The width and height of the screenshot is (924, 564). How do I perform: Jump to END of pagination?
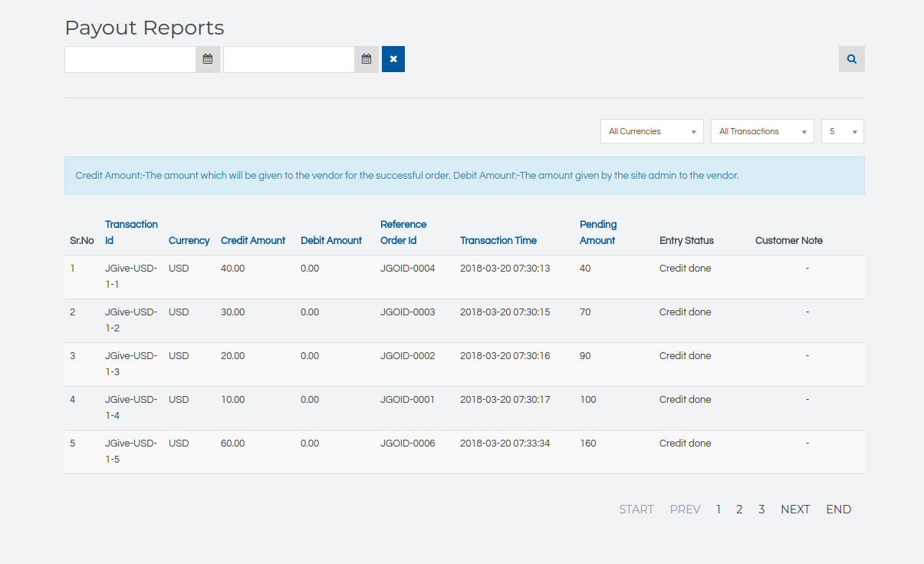tap(839, 510)
